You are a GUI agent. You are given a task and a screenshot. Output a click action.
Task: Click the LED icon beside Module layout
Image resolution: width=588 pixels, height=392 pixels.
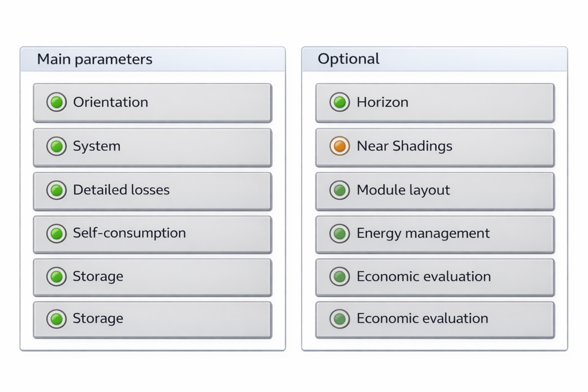pos(339,190)
